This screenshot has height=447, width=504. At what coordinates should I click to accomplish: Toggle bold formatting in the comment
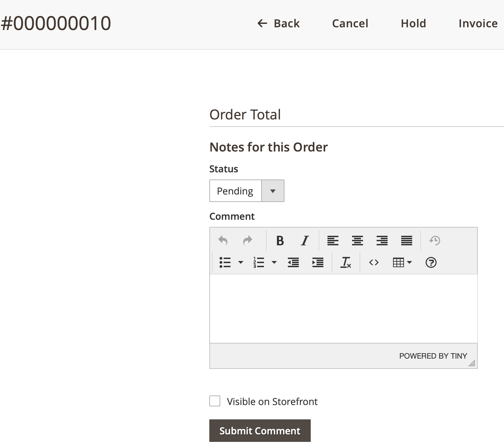280,241
